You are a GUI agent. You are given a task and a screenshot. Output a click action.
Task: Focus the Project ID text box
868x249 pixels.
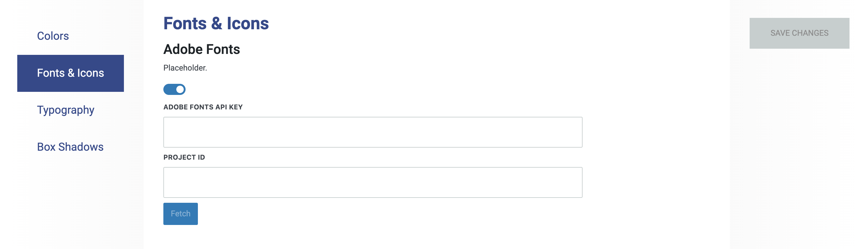(x=372, y=182)
